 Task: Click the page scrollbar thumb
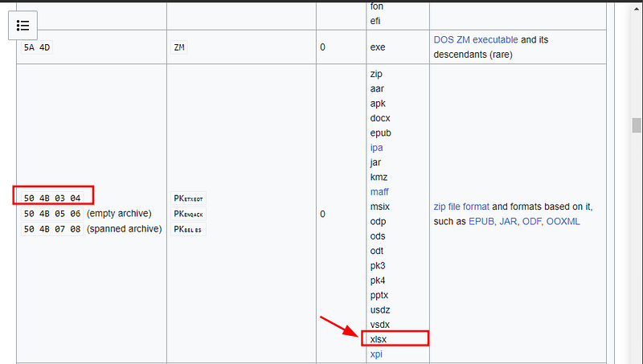pos(636,125)
